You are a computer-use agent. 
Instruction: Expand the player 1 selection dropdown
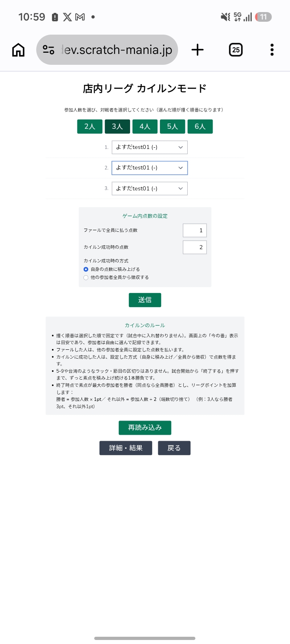click(x=149, y=147)
